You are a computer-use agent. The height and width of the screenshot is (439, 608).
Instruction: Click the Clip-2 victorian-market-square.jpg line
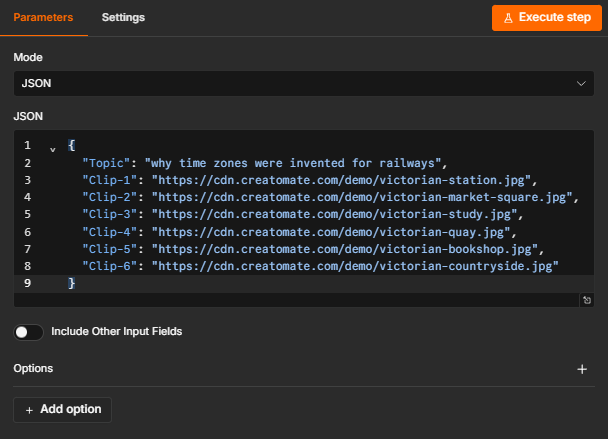click(x=330, y=197)
